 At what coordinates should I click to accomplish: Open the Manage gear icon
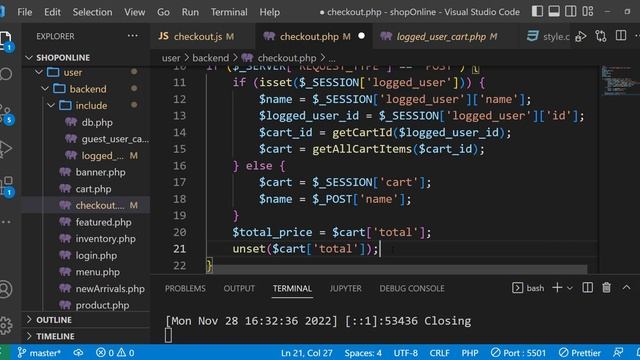6,325
